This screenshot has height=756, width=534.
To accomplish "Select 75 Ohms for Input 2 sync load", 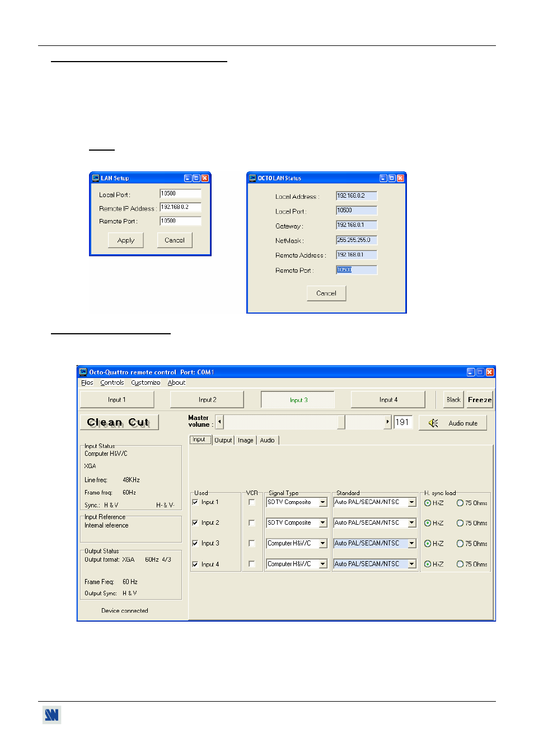I will tap(460, 523).
